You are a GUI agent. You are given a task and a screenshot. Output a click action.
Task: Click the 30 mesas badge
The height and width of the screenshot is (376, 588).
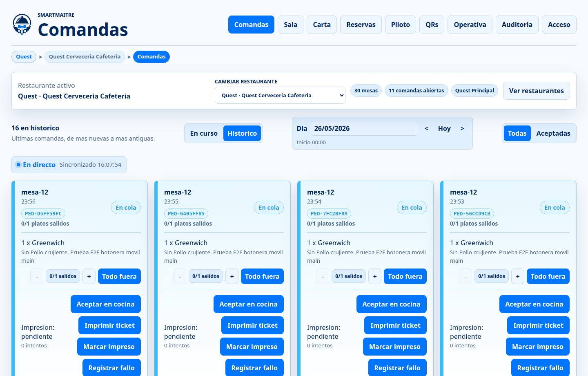(x=366, y=91)
